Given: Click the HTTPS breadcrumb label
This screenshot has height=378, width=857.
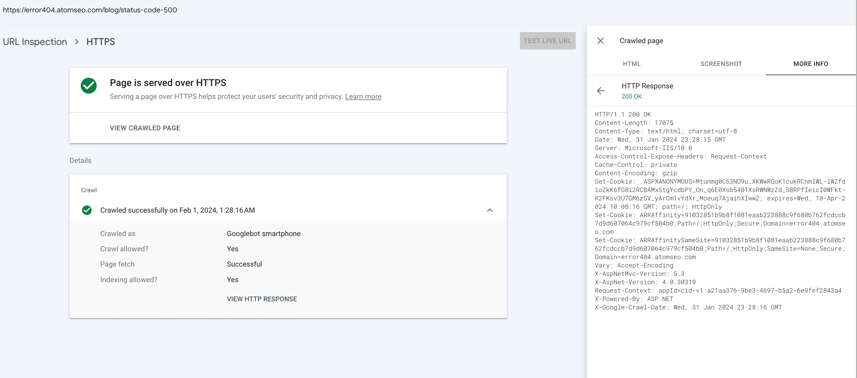Looking at the screenshot, I should (x=101, y=42).
